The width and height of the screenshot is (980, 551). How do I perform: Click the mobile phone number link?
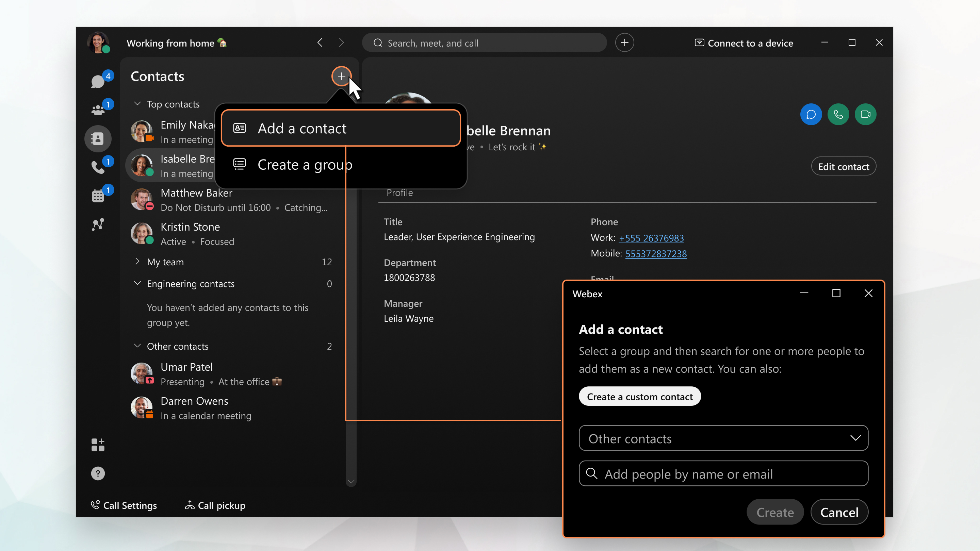pyautogui.click(x=656, y=253)
